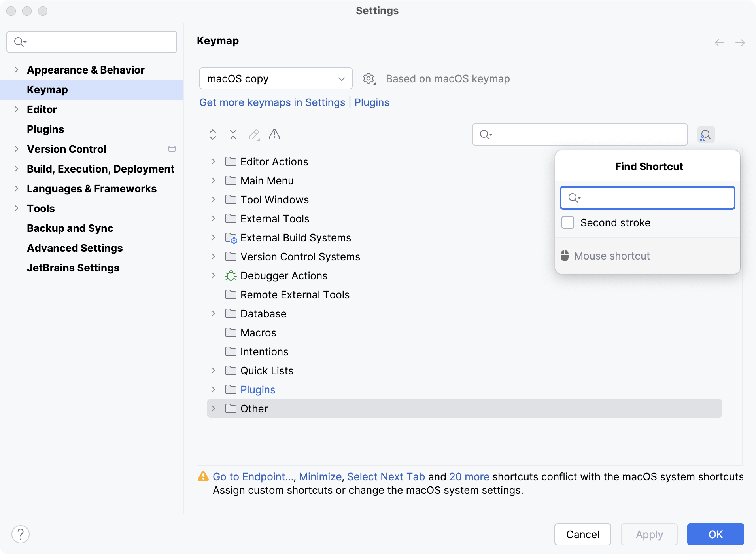Open the macOS copy keymap dropdown

coord(276,78)
